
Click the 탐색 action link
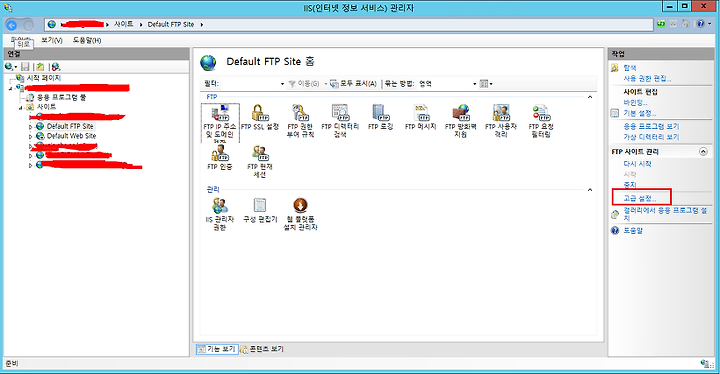[630, 68]
